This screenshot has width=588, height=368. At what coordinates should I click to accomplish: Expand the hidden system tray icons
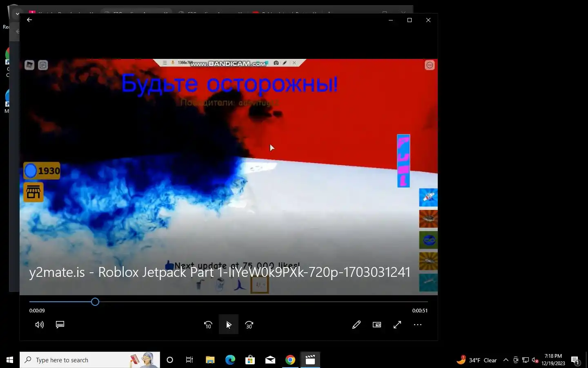click(x=506, y=360)
